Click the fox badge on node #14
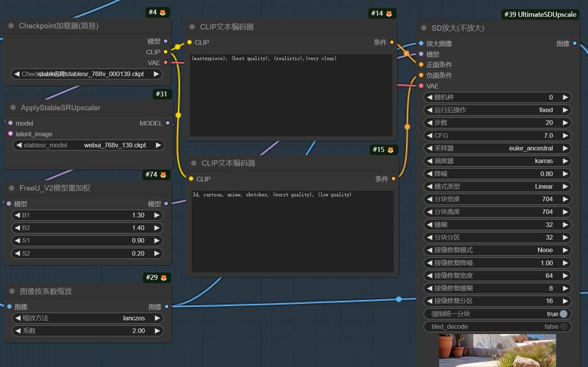This screenshot has width=588, height=367. [x=389, y=13]
